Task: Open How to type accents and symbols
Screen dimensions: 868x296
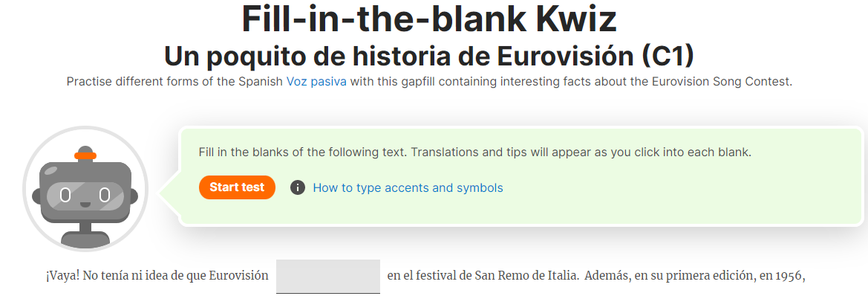Action: [x=408, y=188]
